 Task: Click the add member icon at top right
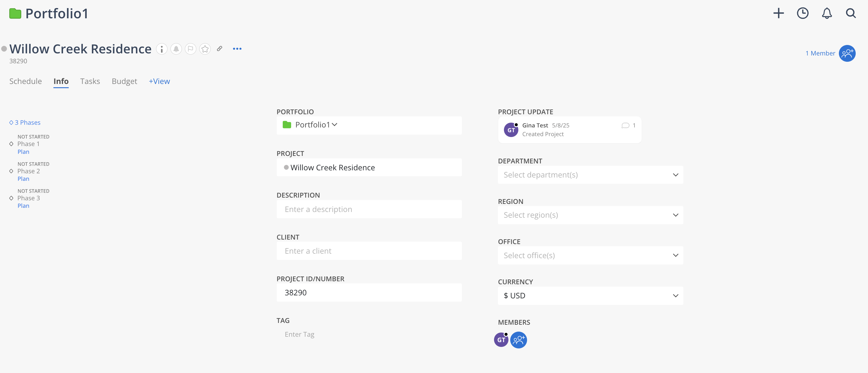tap(847, 54)
